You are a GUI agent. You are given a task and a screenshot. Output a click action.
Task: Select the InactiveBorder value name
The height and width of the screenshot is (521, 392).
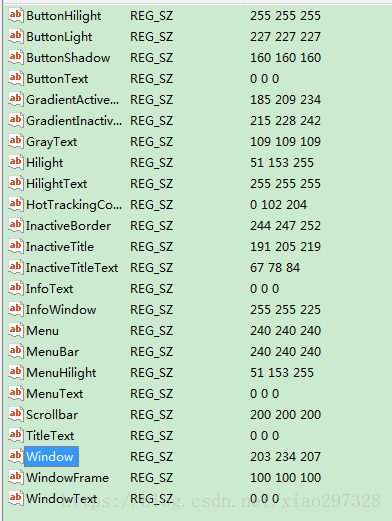tap(69, 226)
